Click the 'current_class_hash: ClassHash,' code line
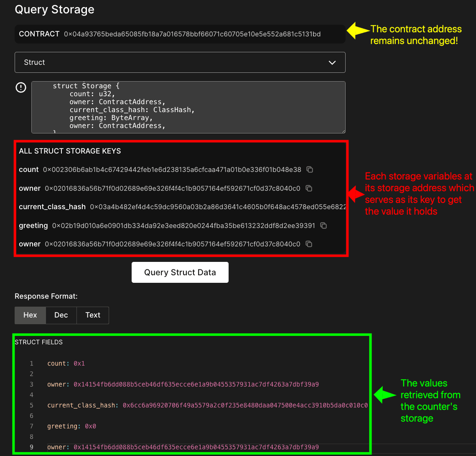Image resolution: width=476 pixels, height=456 pixels. click(x=132, y=110)
